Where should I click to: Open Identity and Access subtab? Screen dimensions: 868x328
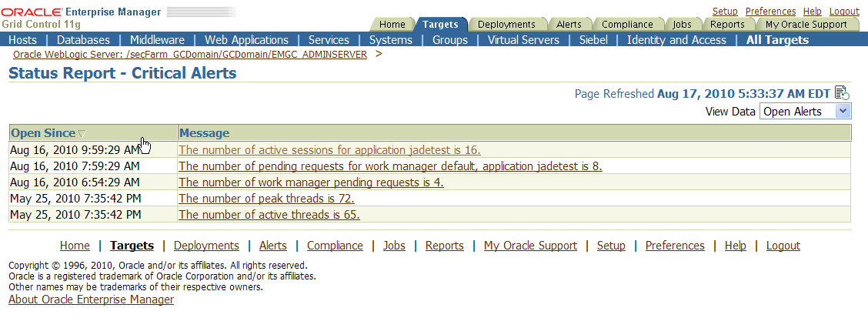(676, 40)
